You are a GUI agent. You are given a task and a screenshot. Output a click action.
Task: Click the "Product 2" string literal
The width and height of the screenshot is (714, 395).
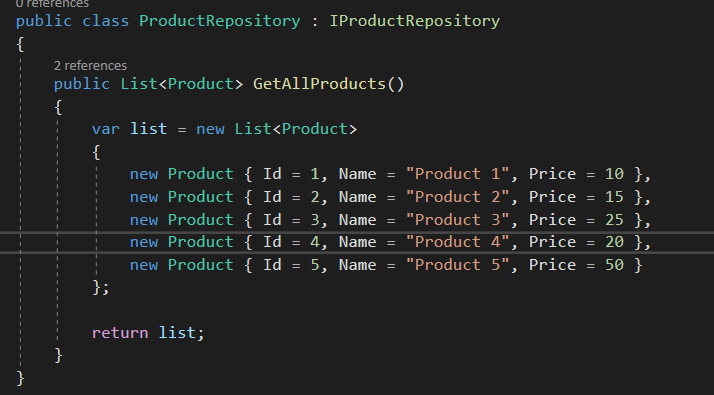coord(457,197)
